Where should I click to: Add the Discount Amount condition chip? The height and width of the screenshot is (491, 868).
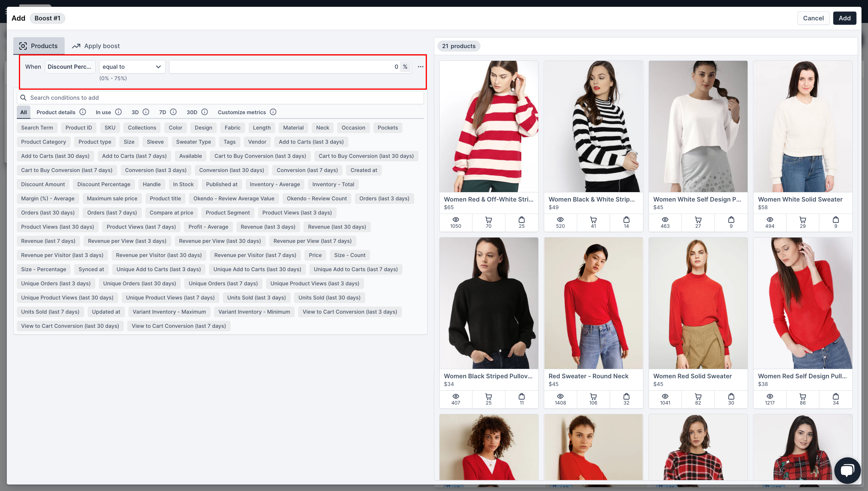coord(43,184)
